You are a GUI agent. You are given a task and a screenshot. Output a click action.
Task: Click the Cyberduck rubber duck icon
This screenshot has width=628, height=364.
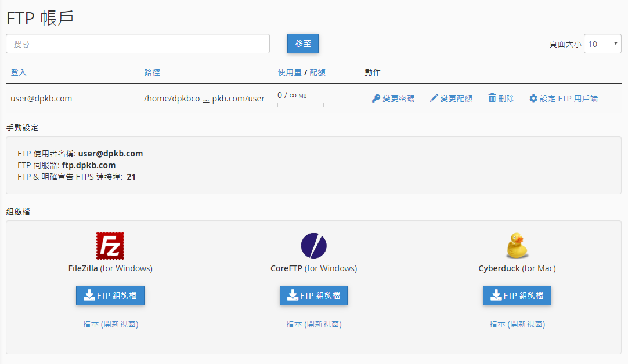pos(517,245)
